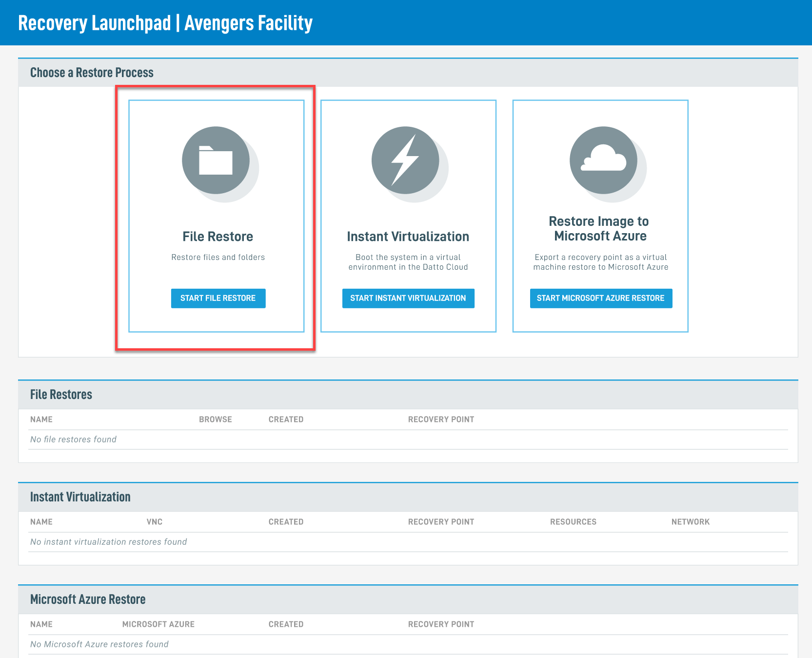Click the Microsoft Azure Restore section header

[x=88, y=599]
